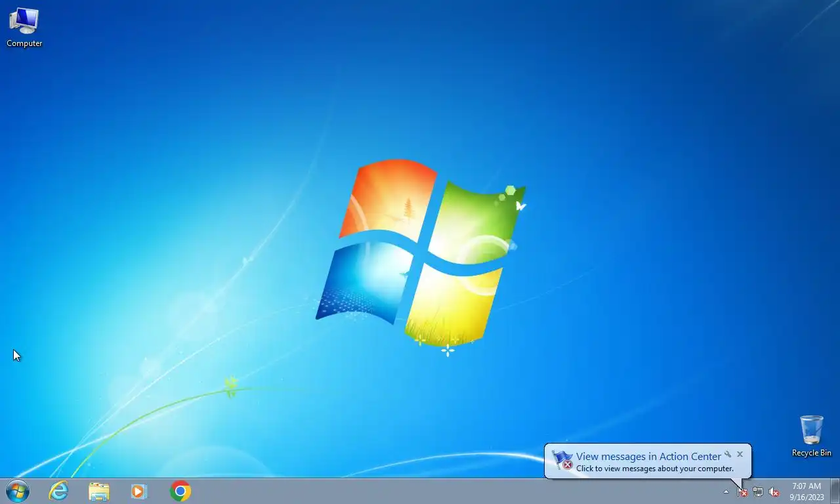Click the Show desktop button at taskbar end
840x504 pixels.
(x=835, y=492)
